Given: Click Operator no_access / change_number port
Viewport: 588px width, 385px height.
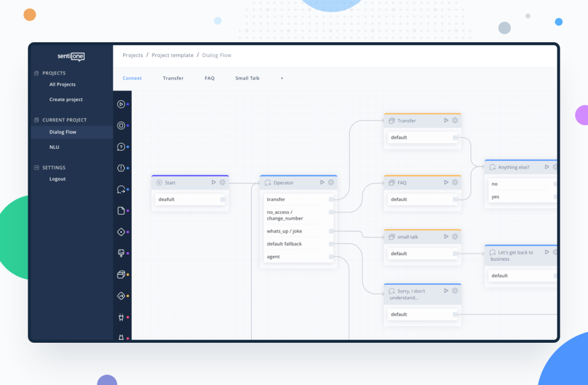Looking at the screenshot, I should click(331, 212).
